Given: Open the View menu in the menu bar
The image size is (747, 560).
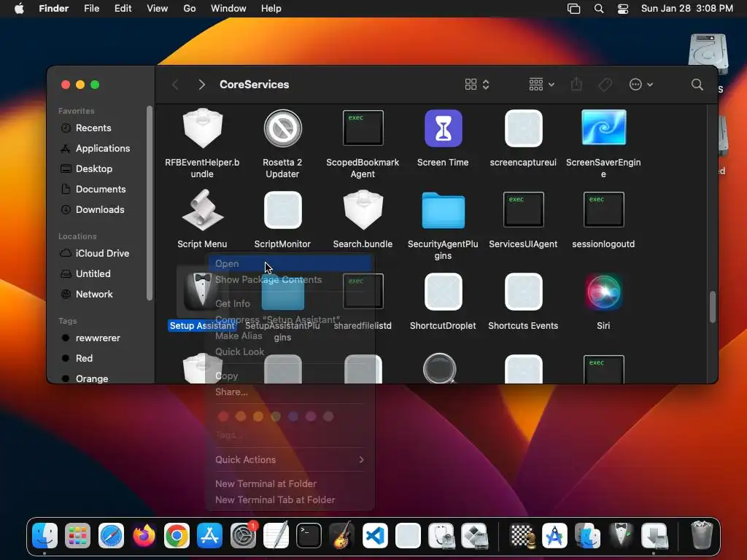Looking at the screenshot, I should (158, 9).
